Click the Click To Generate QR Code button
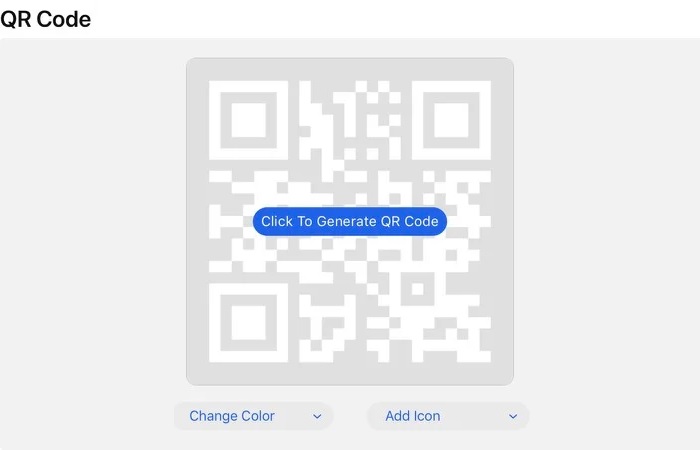The image size is (700, 450). coord(350,221)
